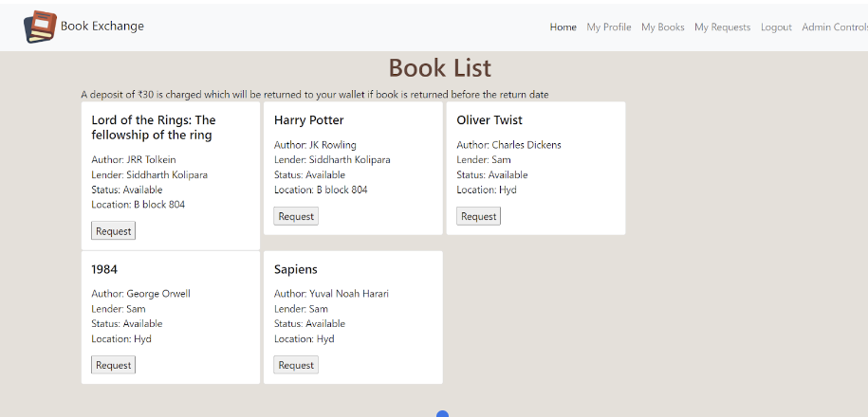
Task: Request the Lord of the Rings book
Action: point(113,231)
